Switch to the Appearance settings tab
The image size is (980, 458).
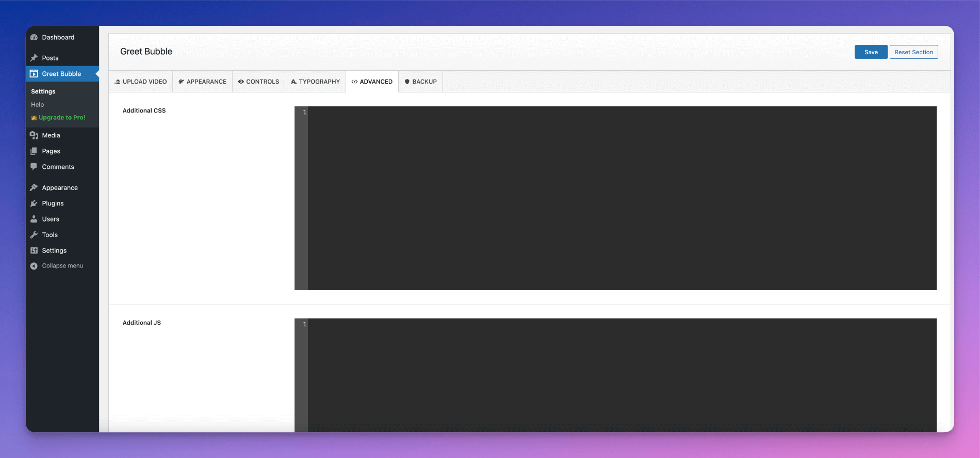click(x=203, y=82)
